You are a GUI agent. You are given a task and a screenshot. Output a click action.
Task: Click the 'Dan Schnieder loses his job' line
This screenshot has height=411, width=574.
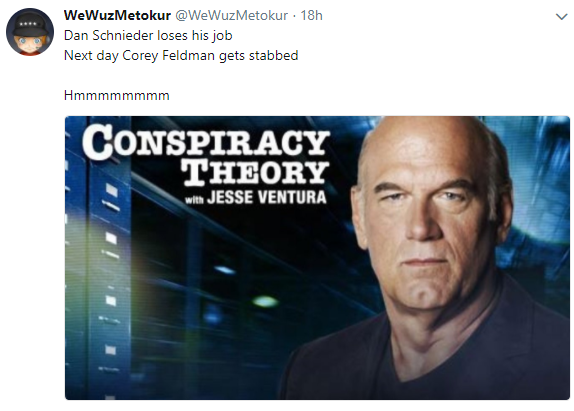[x=148, y=36]
